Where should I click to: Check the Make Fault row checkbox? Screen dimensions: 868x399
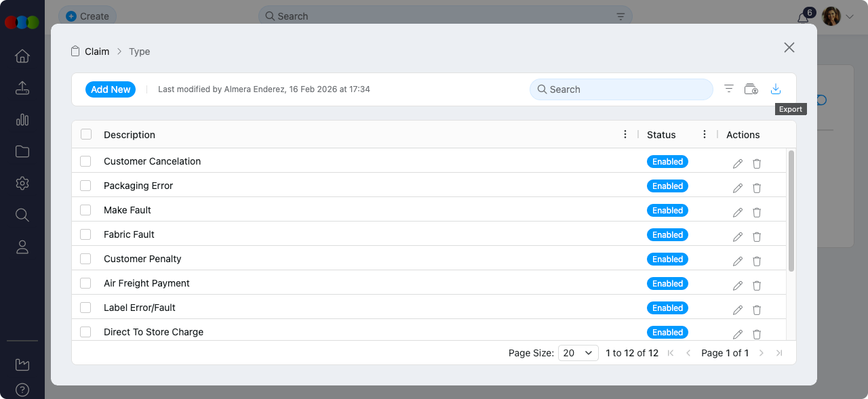pos(85,210)
